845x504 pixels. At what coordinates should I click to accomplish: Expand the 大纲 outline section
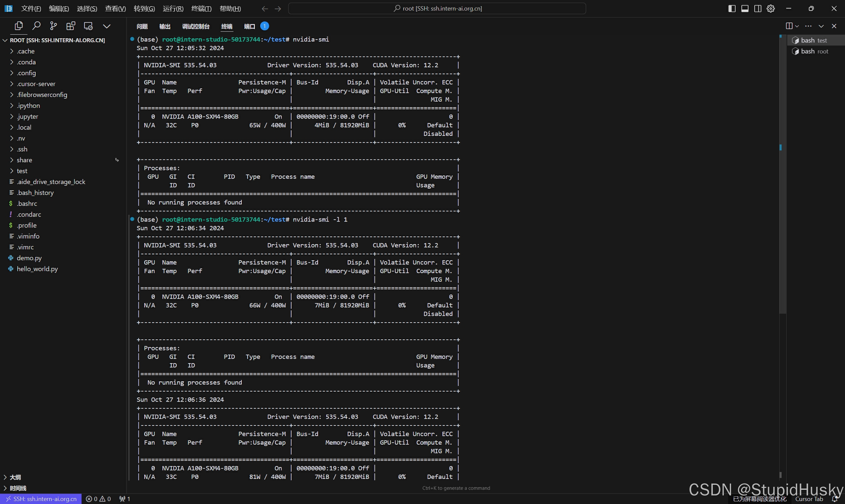15,477
